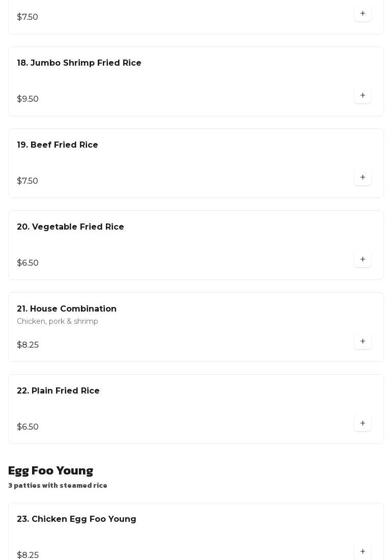Click plus icon above Jumbo Shrimp Fried Rice card
392x559 pixels.
coord(362,14)
